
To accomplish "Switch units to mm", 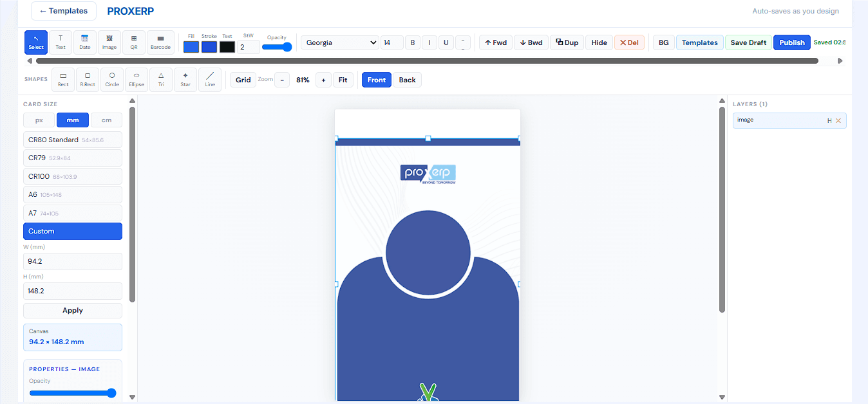I will [73, 120].
